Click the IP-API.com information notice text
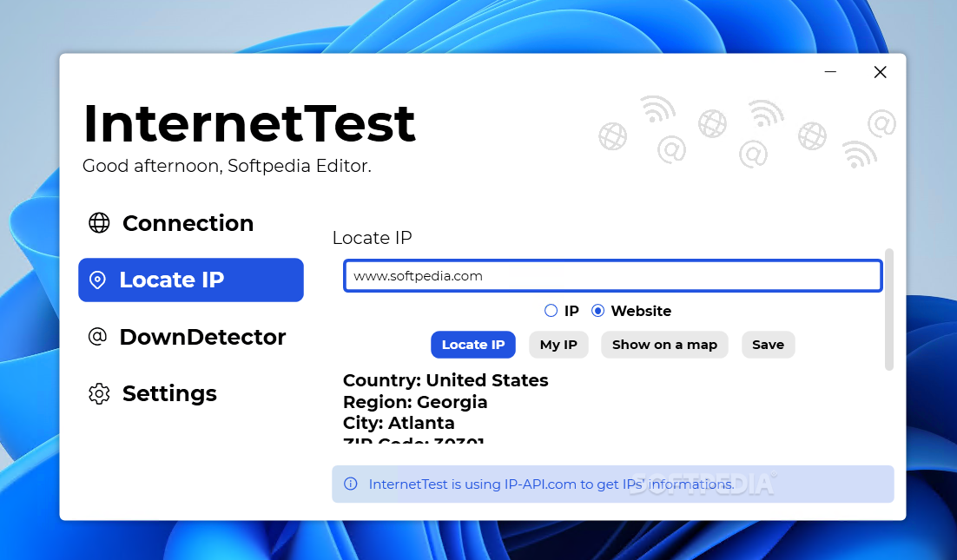The height and width of the screenshot is (560, 957). point(551,484)
